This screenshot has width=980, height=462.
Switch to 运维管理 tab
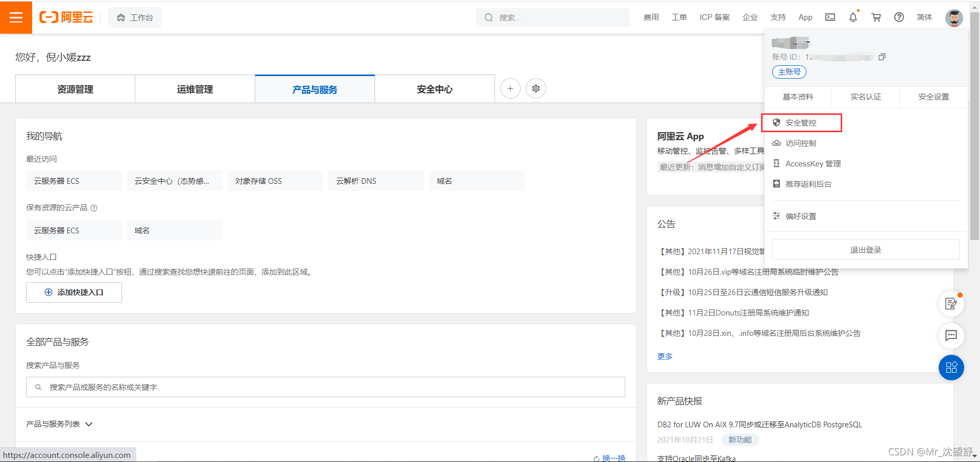(195, 89)
